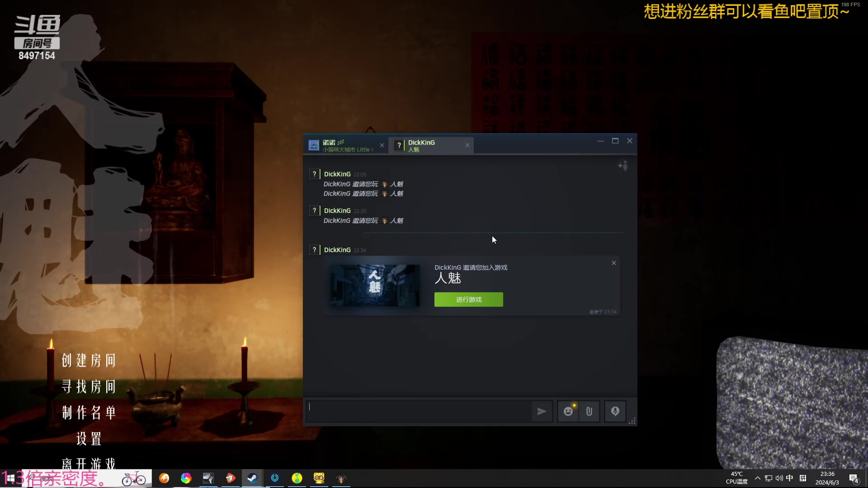Toggle the 拼 pinyin IME indicator
The height and width of the screenshot is (488, 868).
tap(803, 478)
